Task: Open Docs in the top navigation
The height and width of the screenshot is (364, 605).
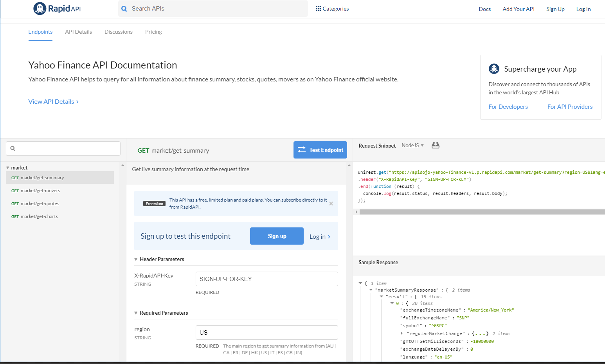Action: pyautogui.click(x=485, y=9)
